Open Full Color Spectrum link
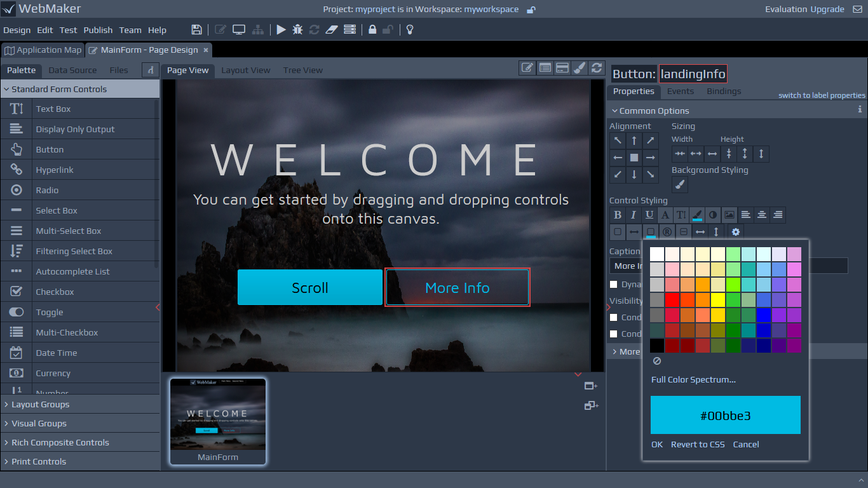868x488 pixels. (x=693, y=379)
